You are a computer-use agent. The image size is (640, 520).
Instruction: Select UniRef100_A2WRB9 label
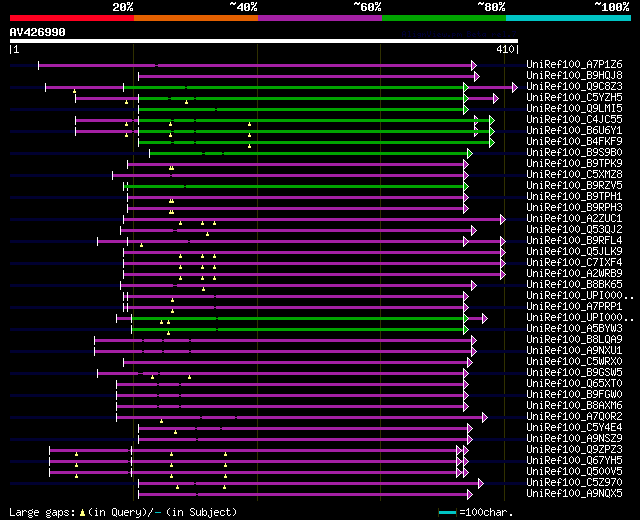(574, 274)
